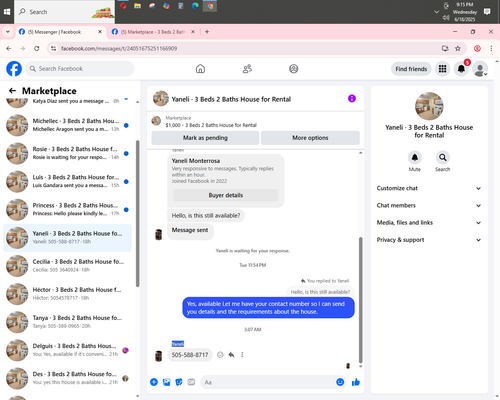Reload the page in the browser
The image size is (500, 400).
point(37,48)
